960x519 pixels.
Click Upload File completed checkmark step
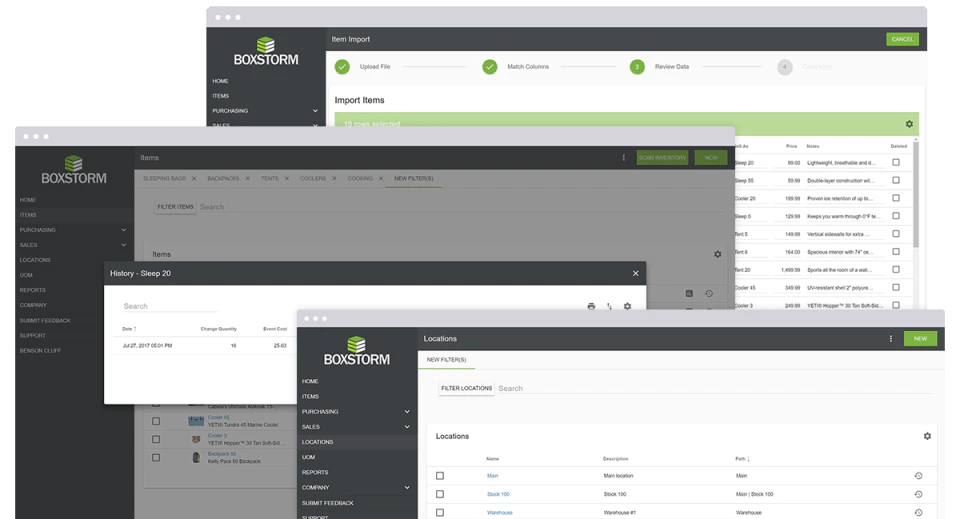342,67
